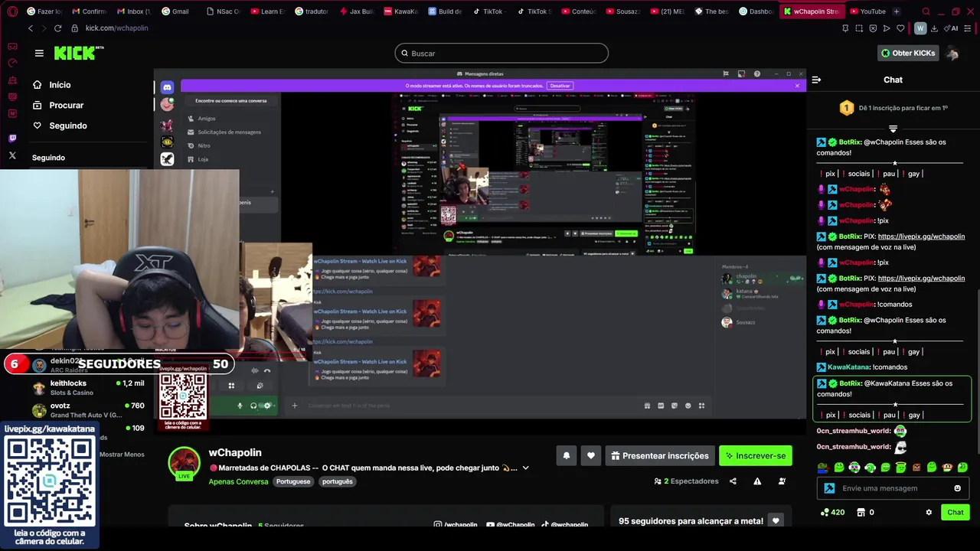Image resolution: width=980 pixels, height=551 pixels.
Task: Click the 2 Espectadores viewer count
Action: pos(687,481)
